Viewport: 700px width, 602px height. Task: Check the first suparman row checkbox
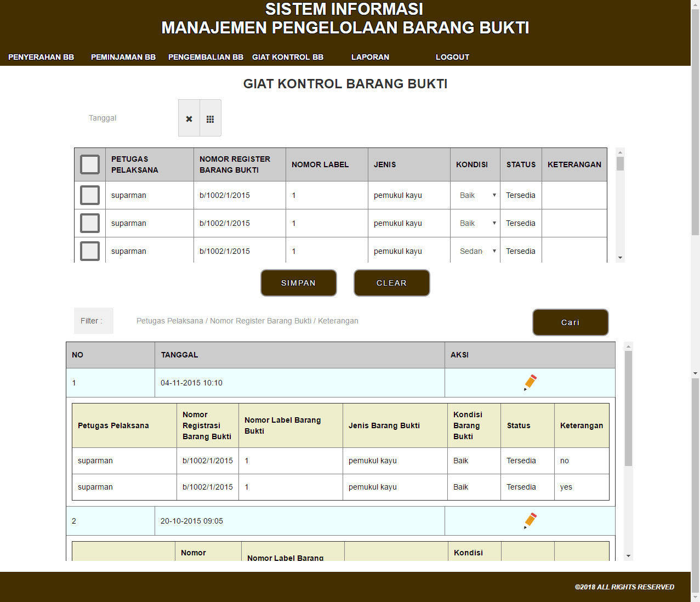coord(90,195)
